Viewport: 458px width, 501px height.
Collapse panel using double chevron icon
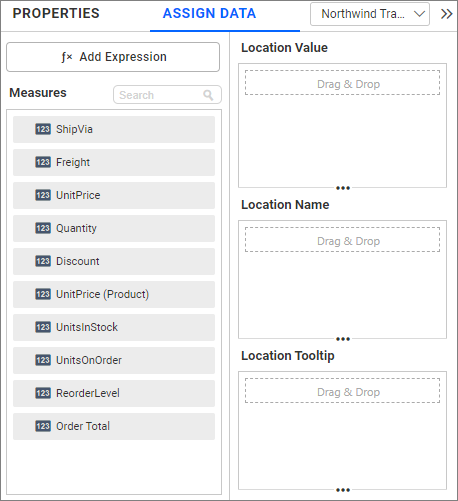446,14
